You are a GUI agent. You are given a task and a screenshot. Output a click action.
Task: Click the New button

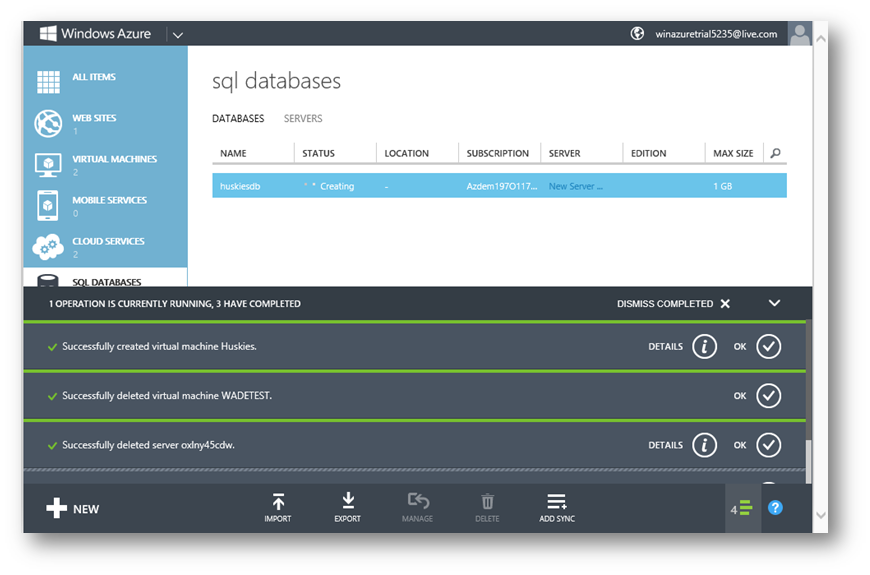[73, 508]
